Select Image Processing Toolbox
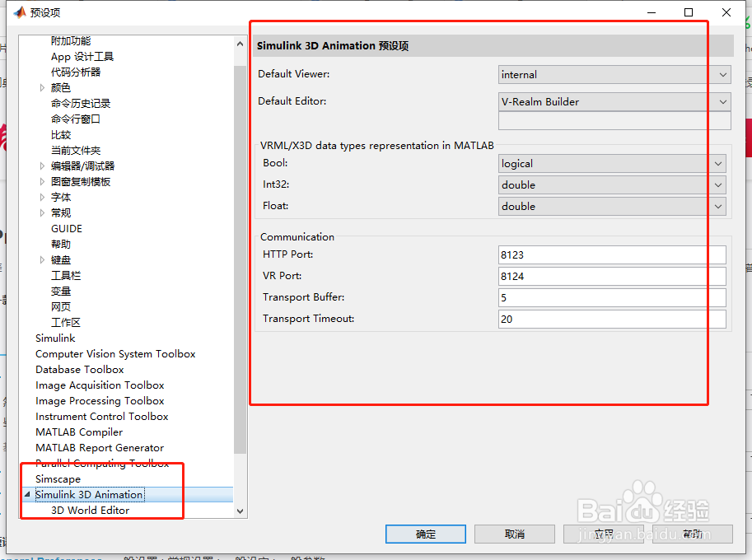The width and height of the screenshot is (752, 560). click(100, 401)
